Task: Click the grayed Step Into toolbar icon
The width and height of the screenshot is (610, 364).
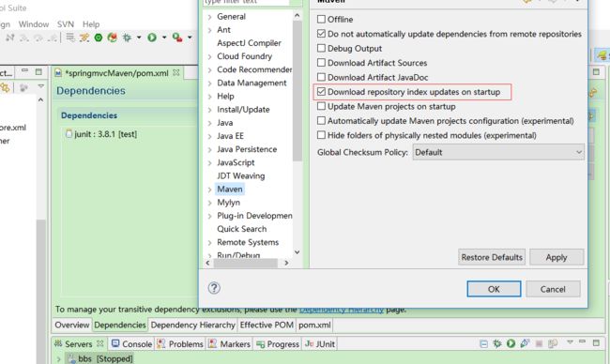Action: point(24,38)
